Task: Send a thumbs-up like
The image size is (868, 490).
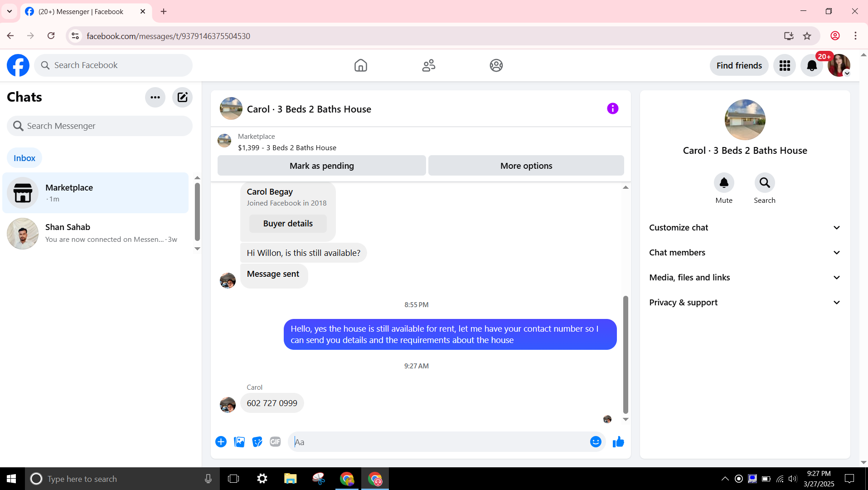Action: tap(618, 441)
